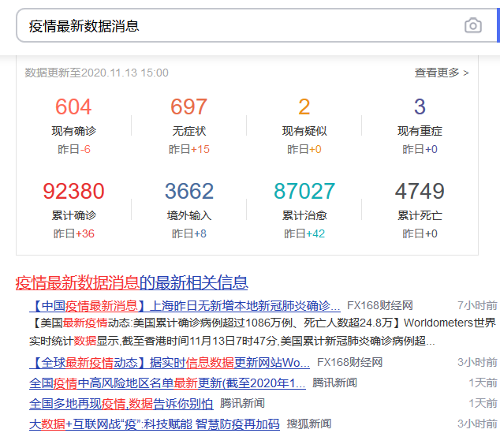This screenshot has height=448, width=500.
Task: Open the 全国疫情中高风险地区名单 news link
Action: 167,383
